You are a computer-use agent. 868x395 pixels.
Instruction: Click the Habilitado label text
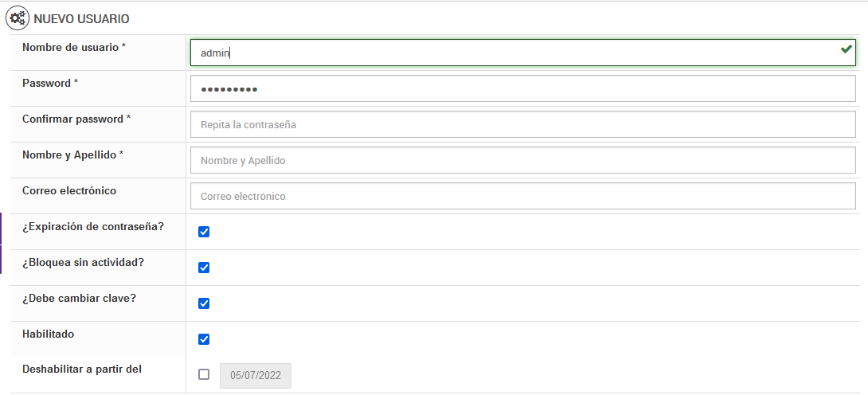(48, 334)
